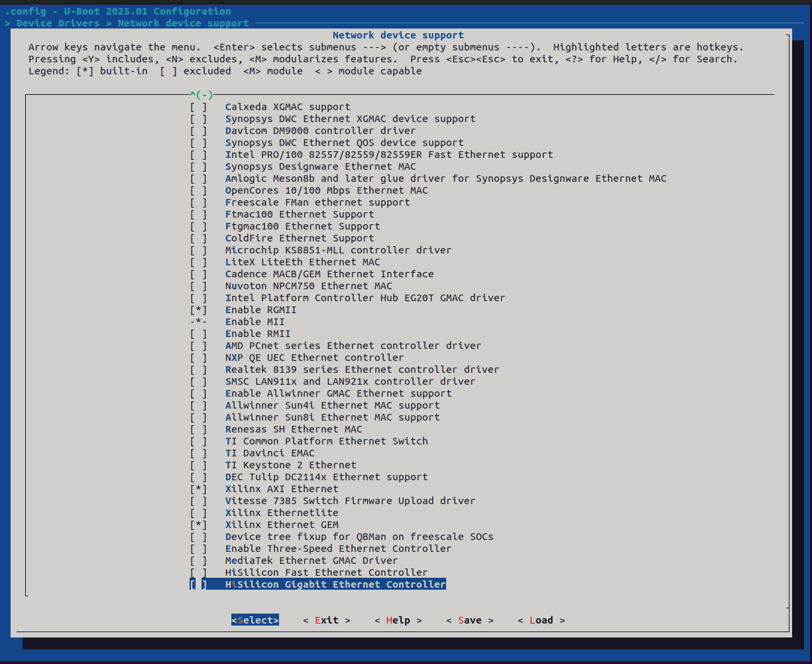Select Synopsys Designware Ethernet MAC row
Screen dimensions: 812x664
(321, 166)
